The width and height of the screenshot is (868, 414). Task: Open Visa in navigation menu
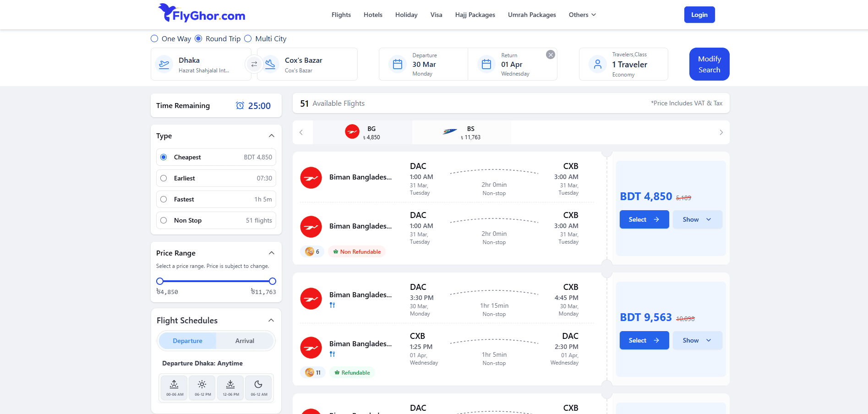[437, 15]
